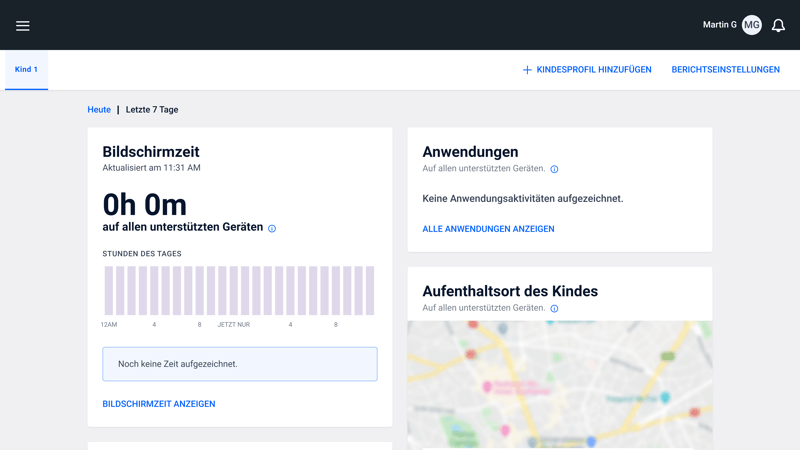Click info icon in Aufenthaltsort des Kindes card
The width and height of the screenshot is (800, 450).
554,309
